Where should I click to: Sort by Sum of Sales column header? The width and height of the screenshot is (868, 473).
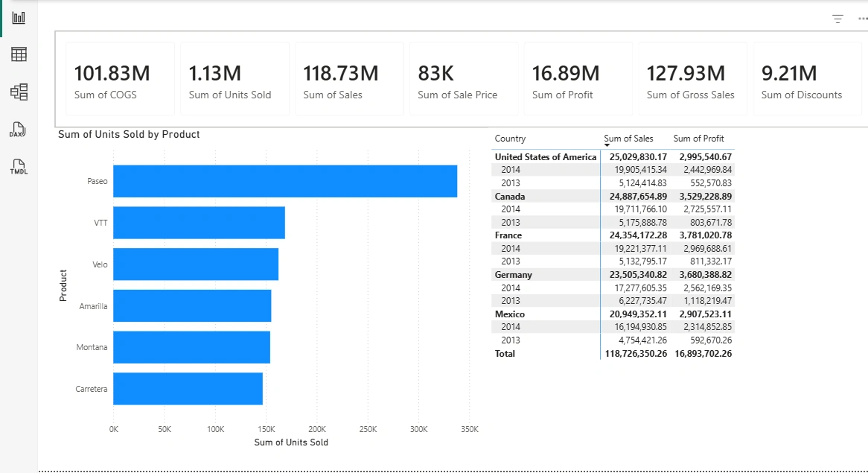pyautogui.click(x=628, y=139)
